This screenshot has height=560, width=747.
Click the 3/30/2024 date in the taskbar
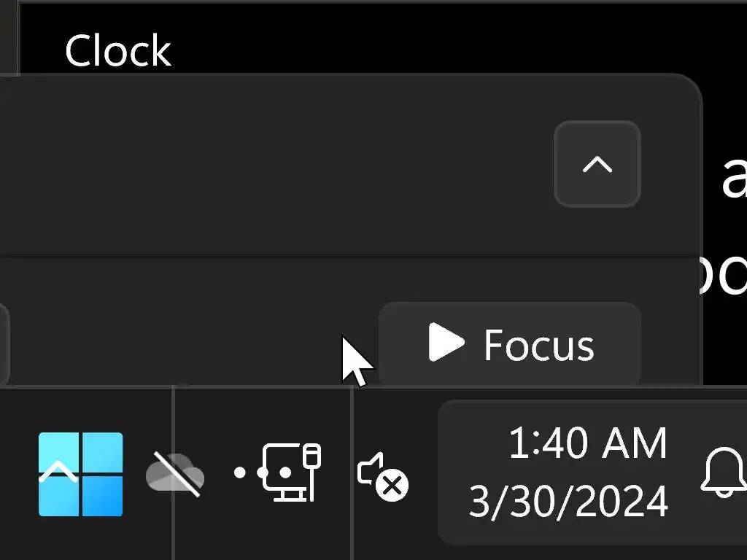coord(568,502)
